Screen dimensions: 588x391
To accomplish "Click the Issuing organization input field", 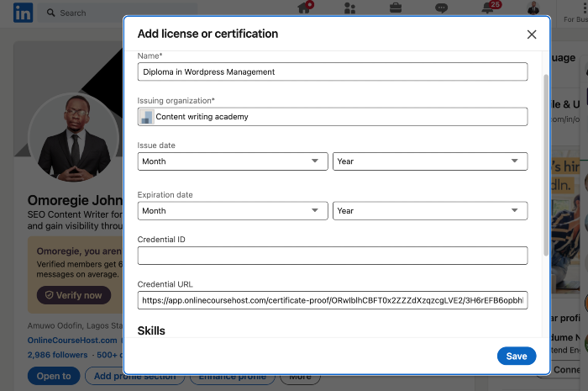I will [x=333, y=117].
